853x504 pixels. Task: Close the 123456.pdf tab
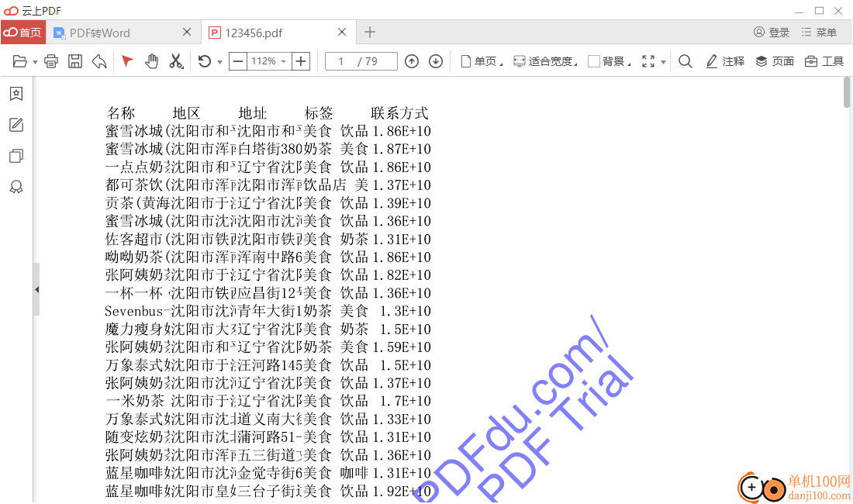coord(342,32)
